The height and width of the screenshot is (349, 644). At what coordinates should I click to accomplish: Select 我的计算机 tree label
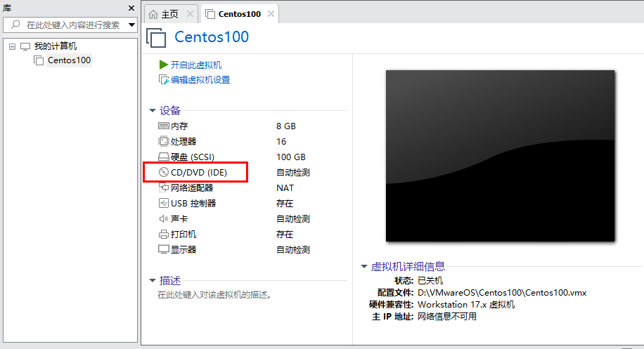[x=56, y=46]
